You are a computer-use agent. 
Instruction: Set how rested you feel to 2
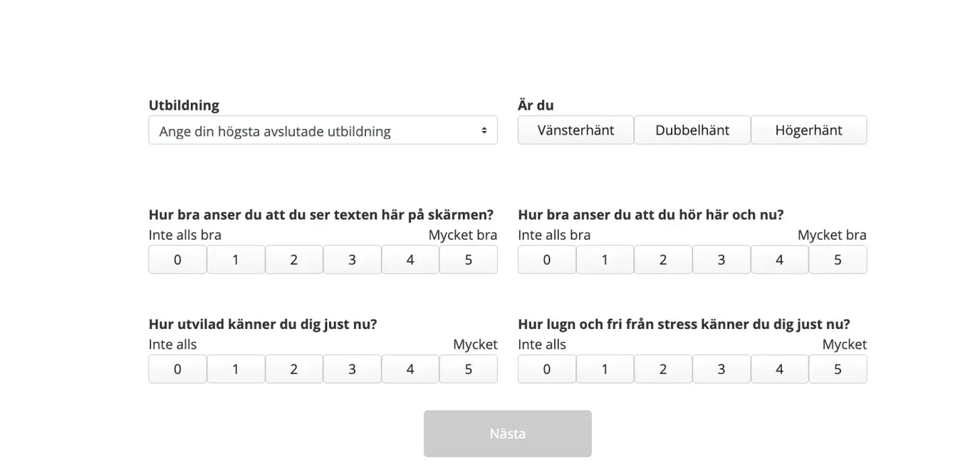(x=293, y=369)
